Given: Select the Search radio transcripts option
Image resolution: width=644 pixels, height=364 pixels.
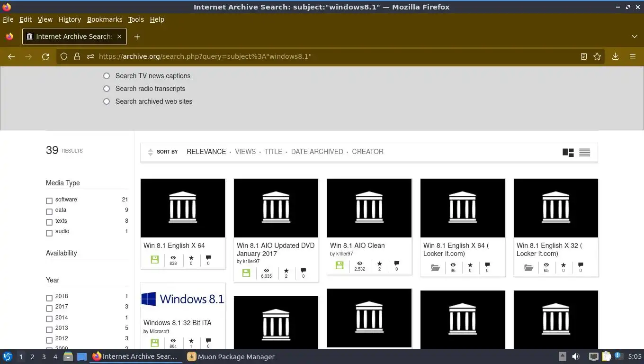Looking at the screenshot, I should (x=107, y=89).
